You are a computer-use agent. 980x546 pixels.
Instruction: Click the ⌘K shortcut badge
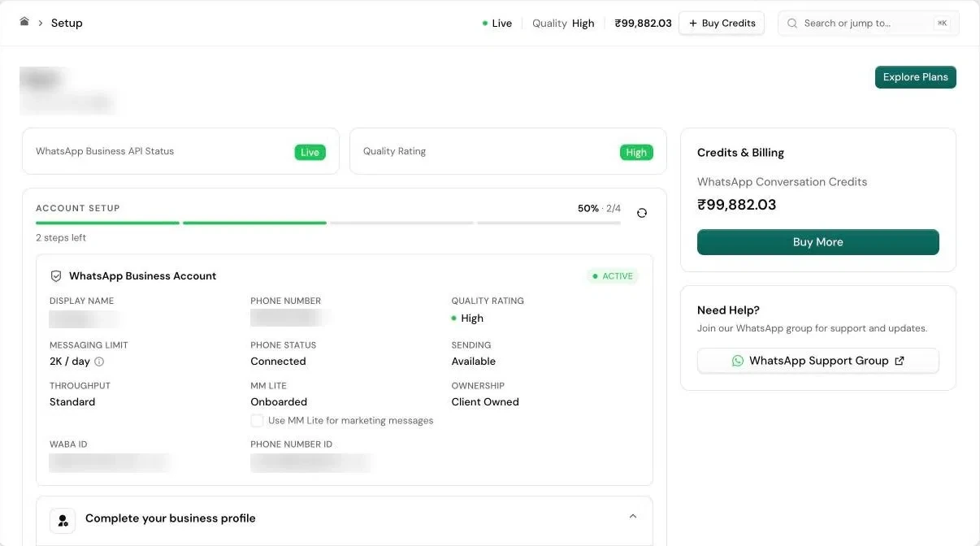click(x=942, y=24)
